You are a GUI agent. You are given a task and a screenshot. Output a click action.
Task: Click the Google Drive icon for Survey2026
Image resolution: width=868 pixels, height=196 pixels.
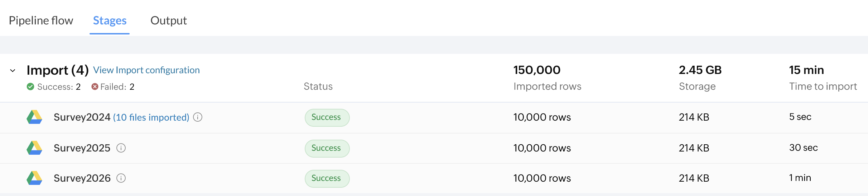[x=34, y=178]
